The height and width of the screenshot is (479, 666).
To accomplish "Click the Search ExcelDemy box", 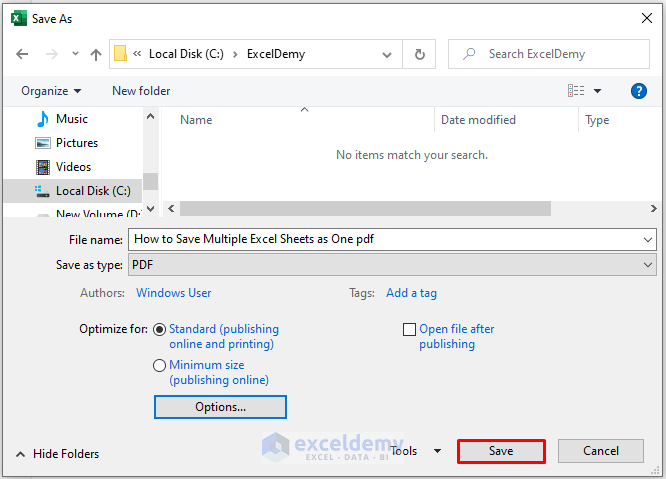I will tap(549, 54).
